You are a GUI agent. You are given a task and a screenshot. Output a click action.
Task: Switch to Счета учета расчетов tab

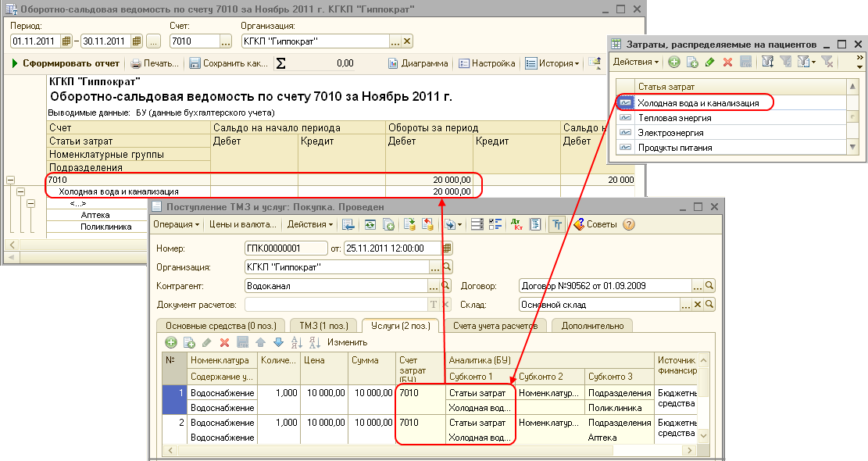(494, 325)
